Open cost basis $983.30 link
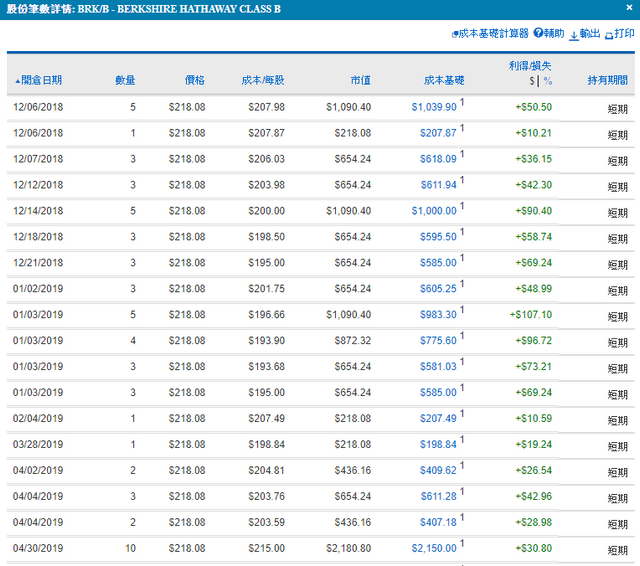The height and width of the screenshot is (566, 640). coord(438,315)
